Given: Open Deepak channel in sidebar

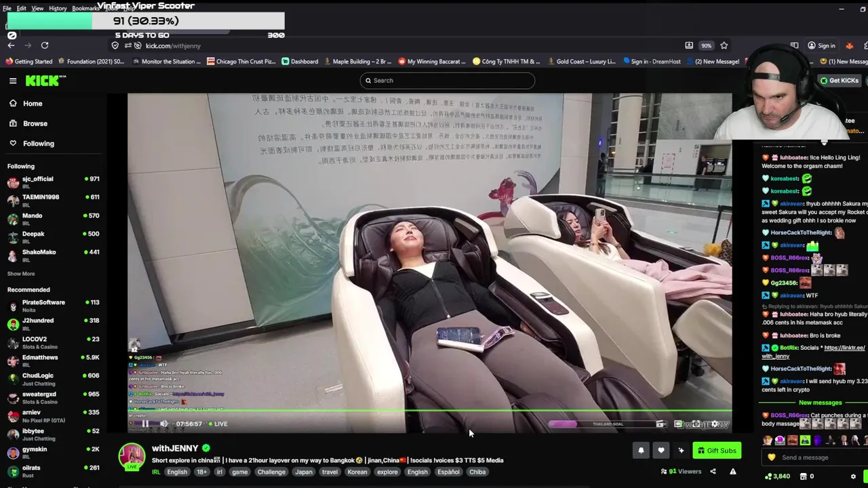Looking at the screenshot, I should click(53, 237).
